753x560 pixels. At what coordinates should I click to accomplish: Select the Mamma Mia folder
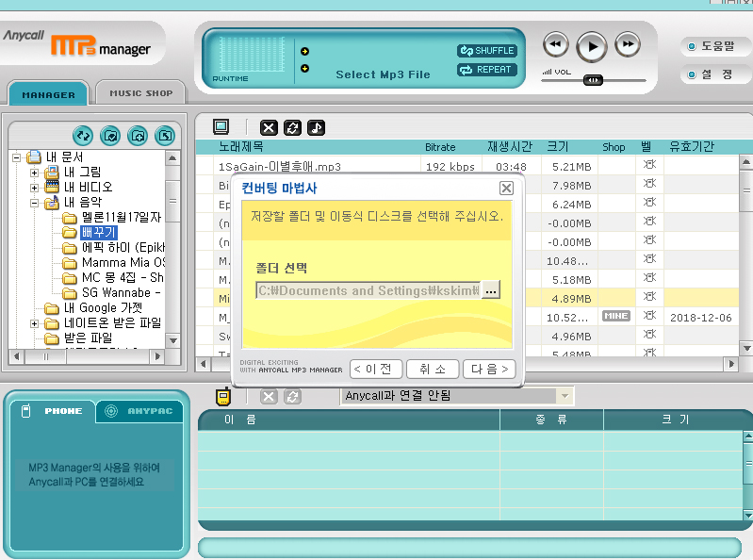[123, 263]
